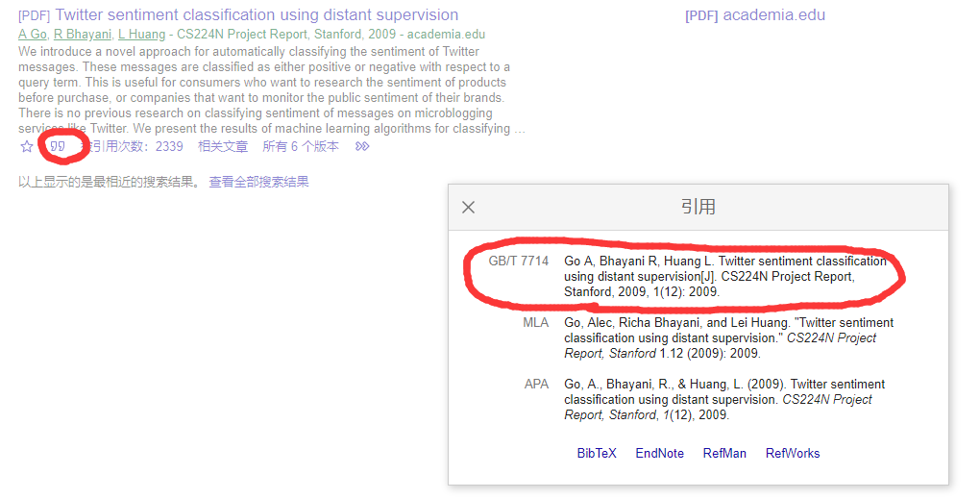The image size is (980, 499).
Task: Click the APA format label
Action: pyautogui.click(x=536, y=384)
